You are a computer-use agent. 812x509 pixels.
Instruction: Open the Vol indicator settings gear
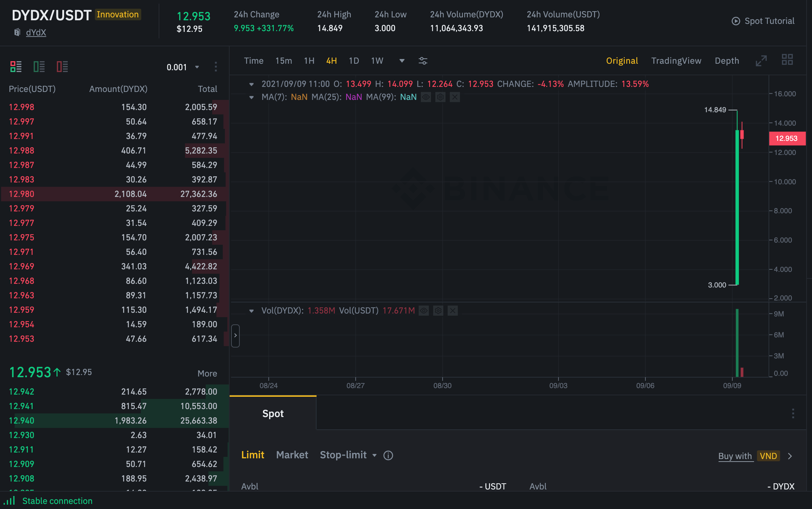(438, 311)
